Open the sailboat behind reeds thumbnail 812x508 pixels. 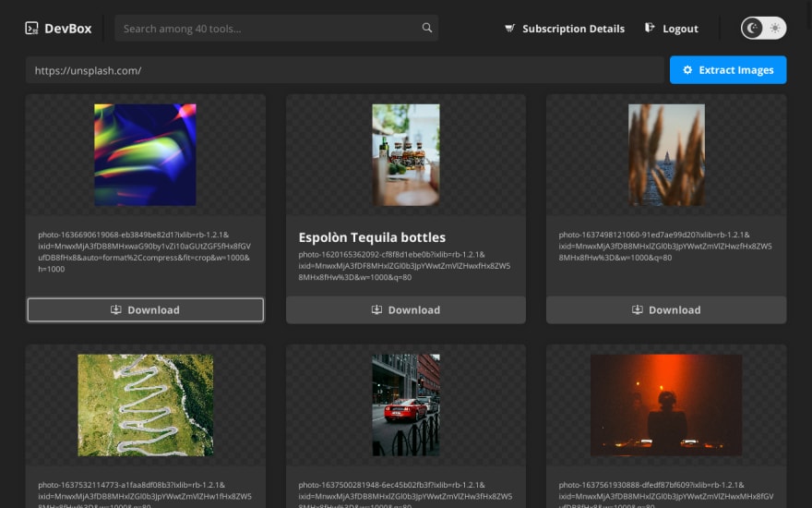click(666, 154)
